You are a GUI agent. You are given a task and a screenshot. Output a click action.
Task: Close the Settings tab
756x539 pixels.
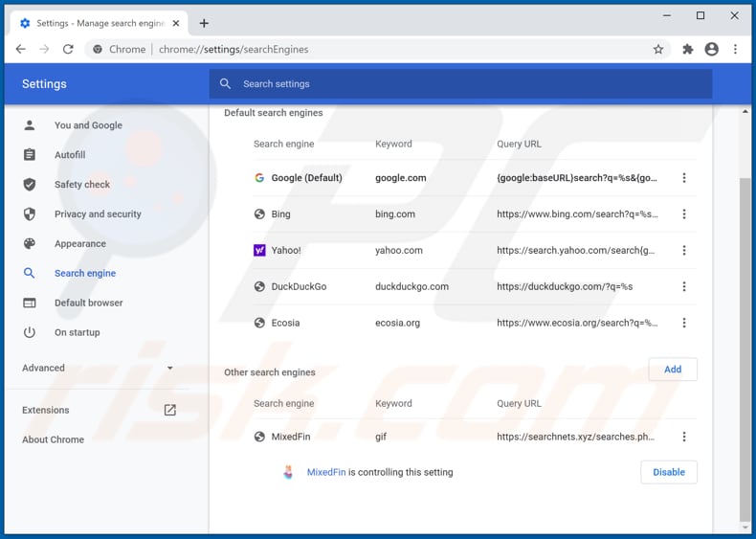176,23
